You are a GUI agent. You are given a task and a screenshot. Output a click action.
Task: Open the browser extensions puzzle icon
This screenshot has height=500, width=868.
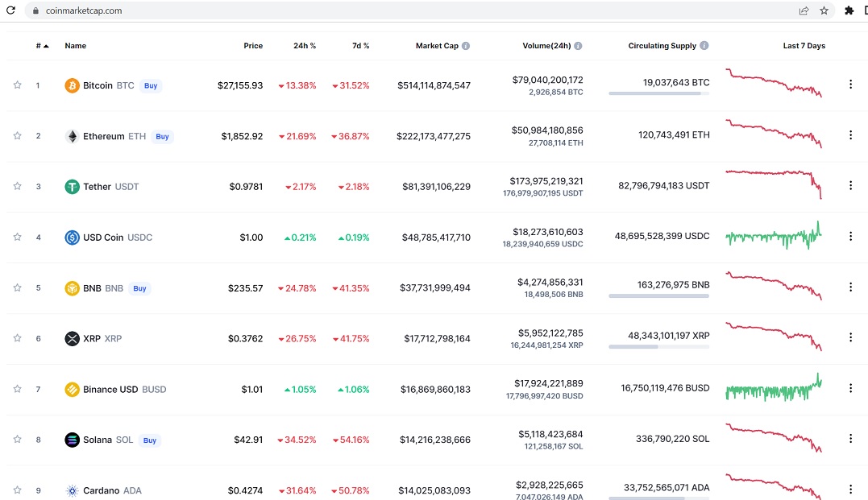(849, 10)
